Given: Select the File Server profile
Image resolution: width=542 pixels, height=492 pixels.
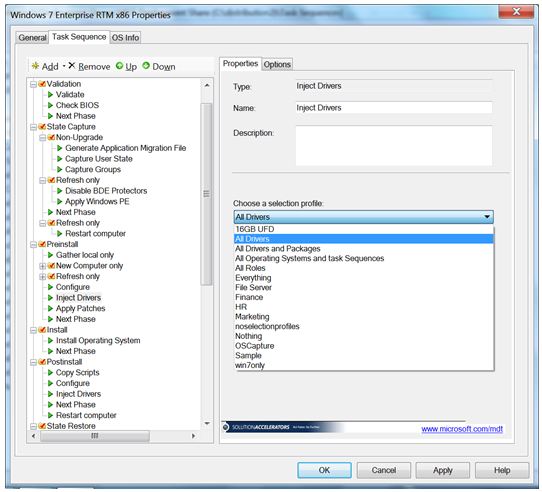Looking at the screenshot, I should [x=364, y=287].
